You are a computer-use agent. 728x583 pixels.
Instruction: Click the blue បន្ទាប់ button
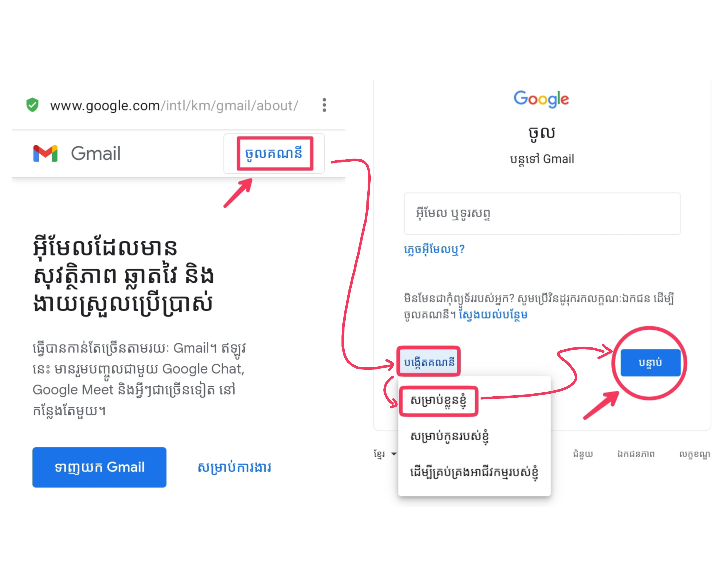click(650, 363)
